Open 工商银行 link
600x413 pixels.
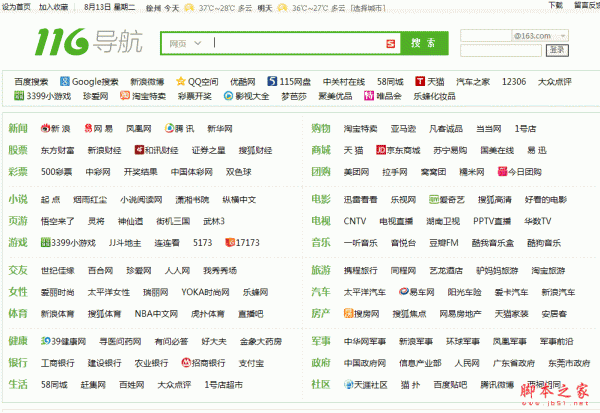(x=57, y=363)
